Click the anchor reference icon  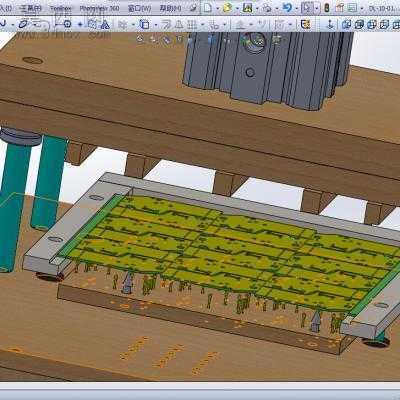(330, 24)
